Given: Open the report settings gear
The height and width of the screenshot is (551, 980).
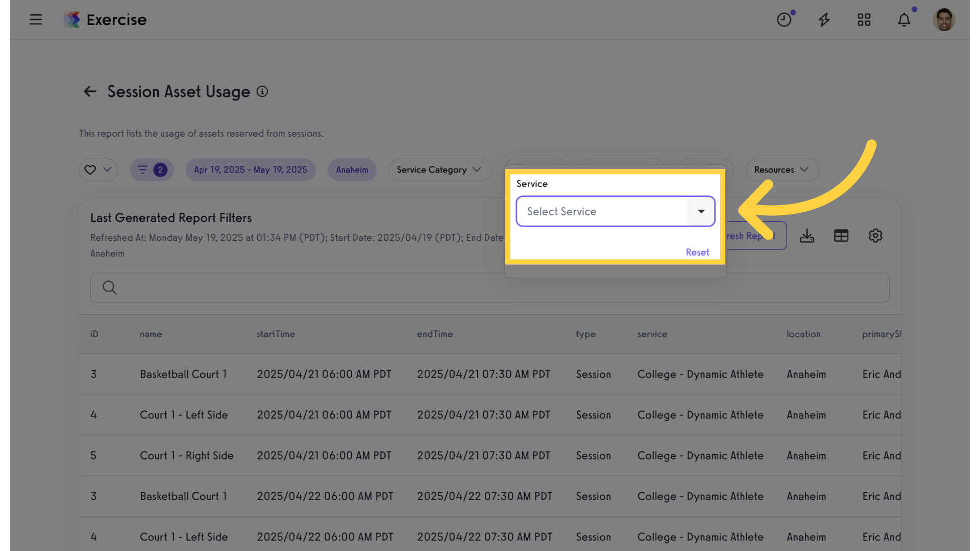Looking at the screenshot, I should pyautogui.click(x=875, y=236).
